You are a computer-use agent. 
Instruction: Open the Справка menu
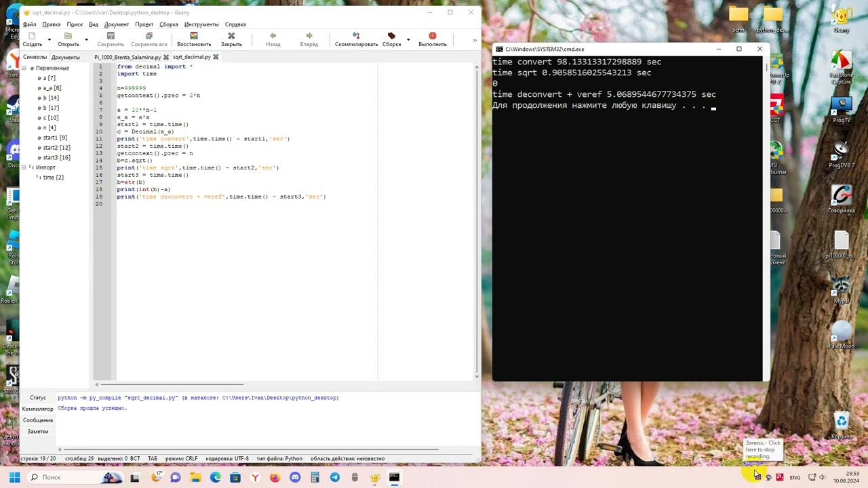pyautogui.click(x=235, y=24)
